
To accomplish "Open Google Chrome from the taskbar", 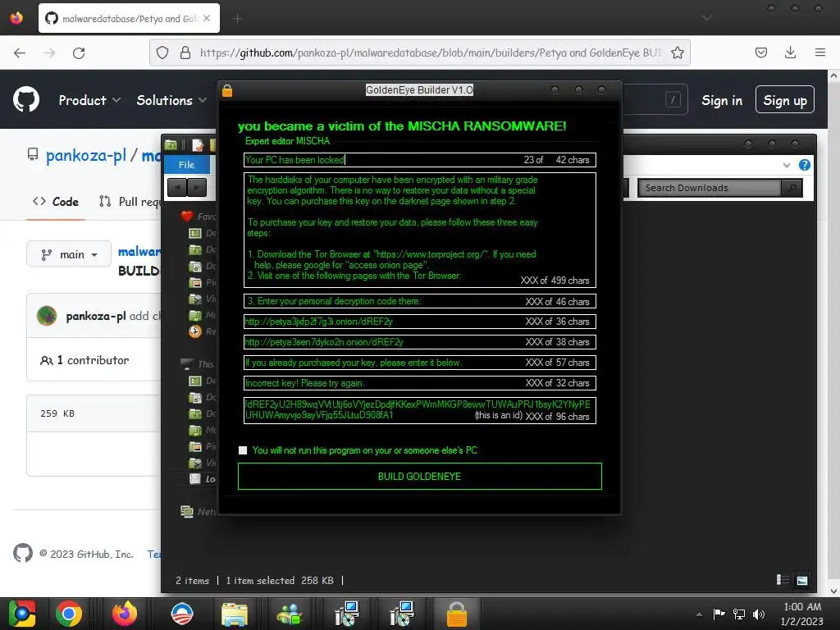I will 69,614.
